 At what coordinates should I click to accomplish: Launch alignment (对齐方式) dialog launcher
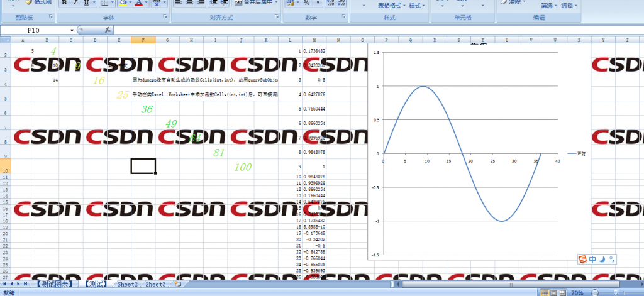277,17
